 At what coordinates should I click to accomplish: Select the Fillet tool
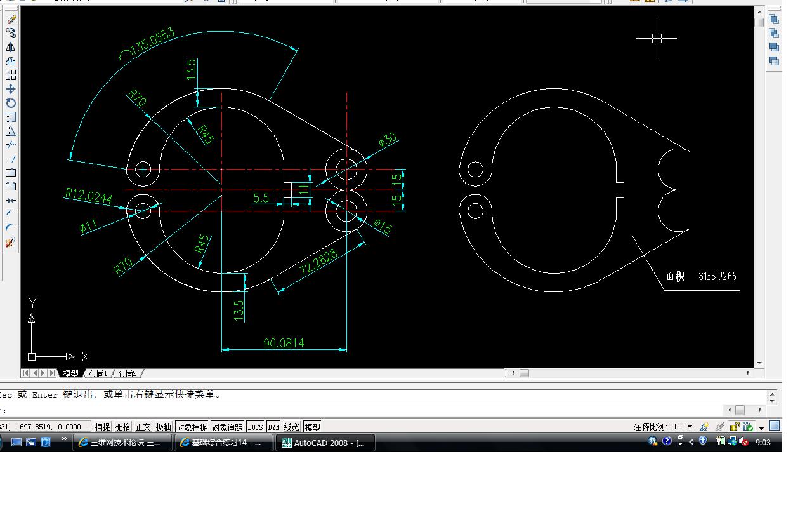tap(11, 229)
